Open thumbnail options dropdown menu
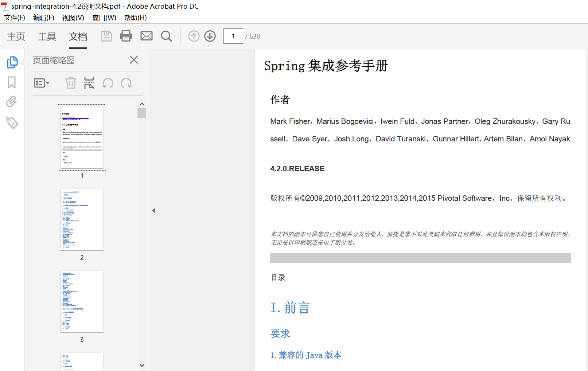 [42, 83]
